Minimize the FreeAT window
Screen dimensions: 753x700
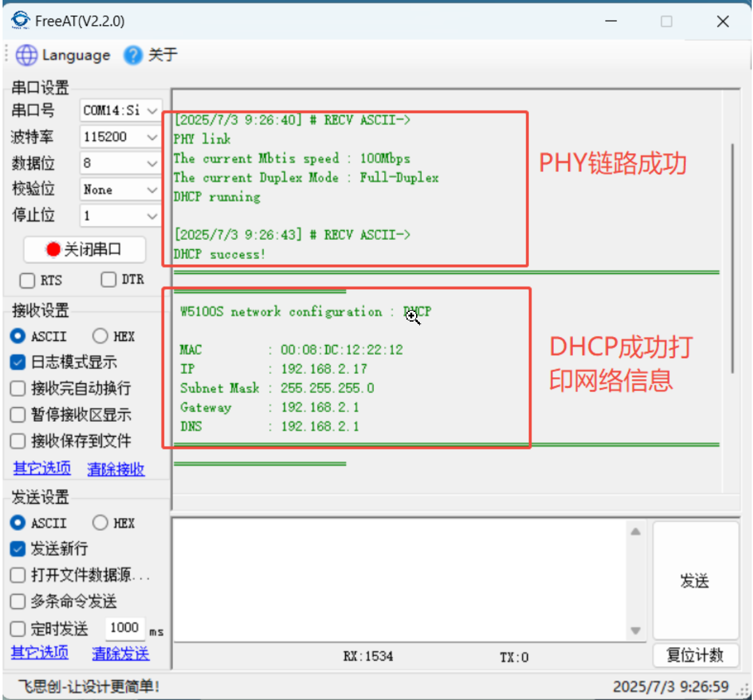click(x=611, y=22)
